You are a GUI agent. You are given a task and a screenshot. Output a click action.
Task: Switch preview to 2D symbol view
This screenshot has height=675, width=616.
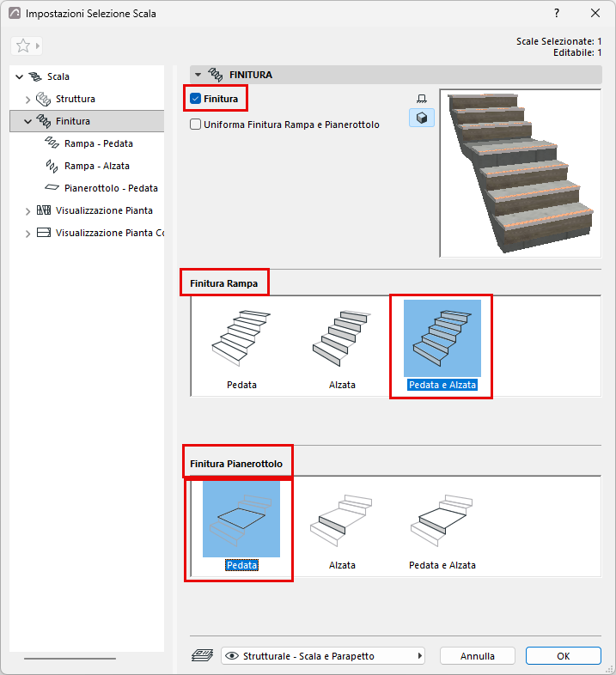(422, 99)
